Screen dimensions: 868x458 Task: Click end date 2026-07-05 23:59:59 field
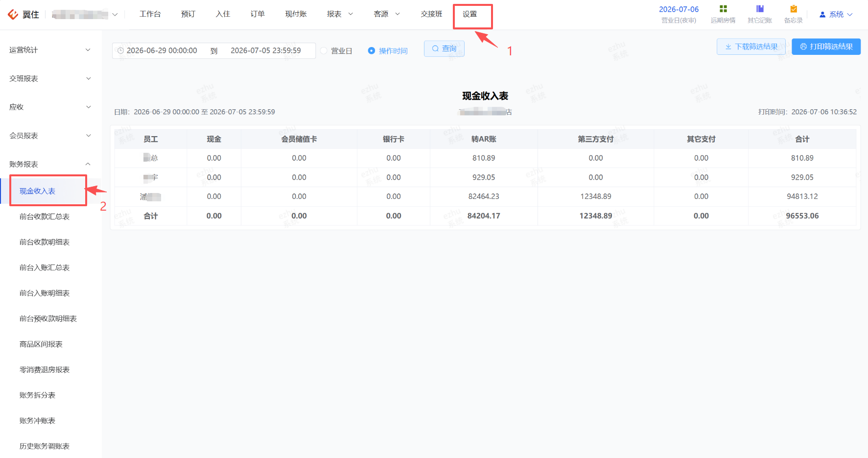click(x=266, y=50)
